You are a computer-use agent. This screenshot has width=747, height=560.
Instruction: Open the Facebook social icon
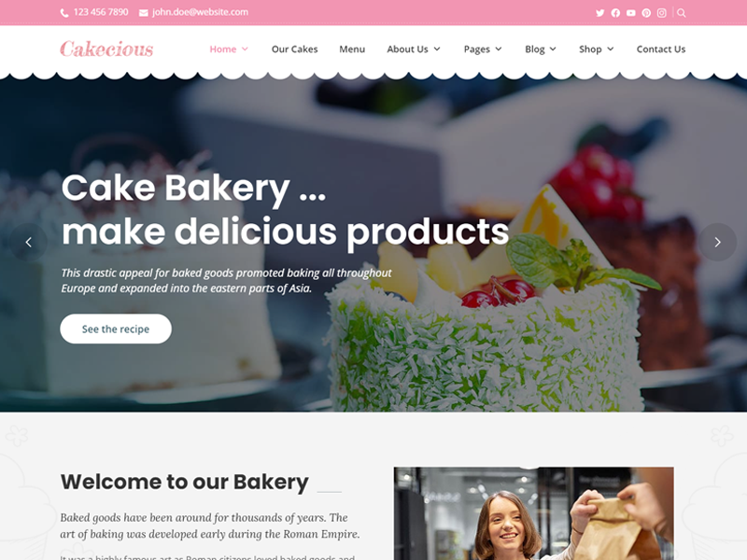[x=615, y=13]
